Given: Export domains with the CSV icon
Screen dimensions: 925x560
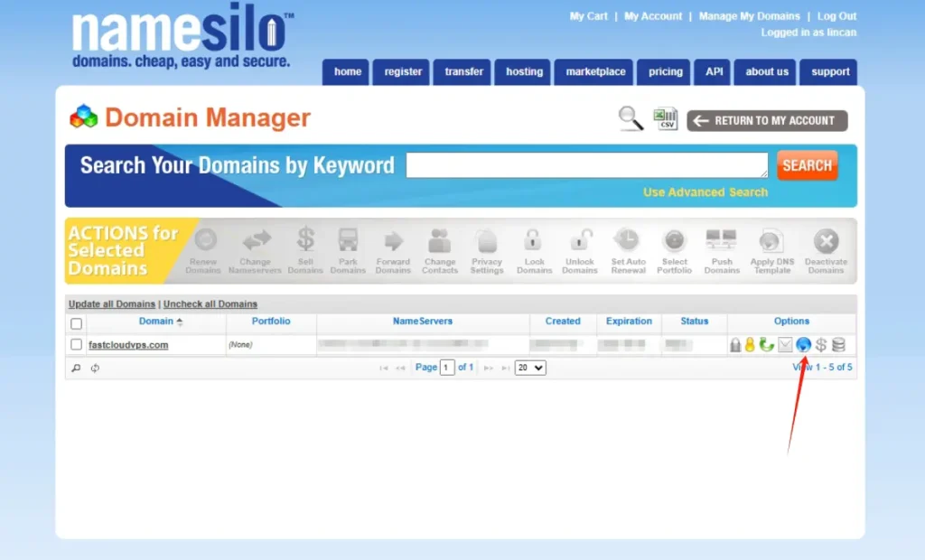Looking at the screenshot, I should (666, 118).
